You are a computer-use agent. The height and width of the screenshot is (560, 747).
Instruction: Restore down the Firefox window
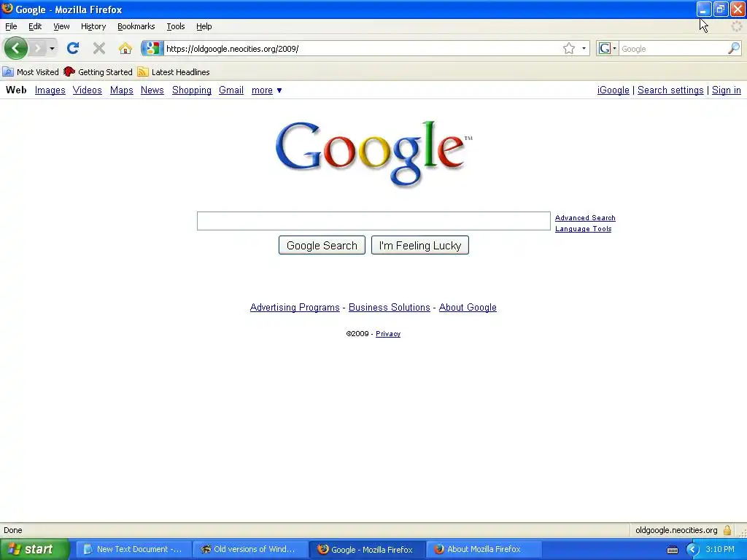pos(721,9)
